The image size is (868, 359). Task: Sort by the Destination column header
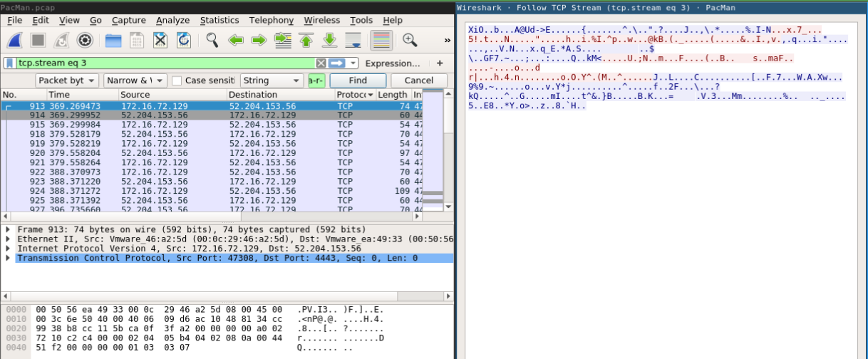280,95
